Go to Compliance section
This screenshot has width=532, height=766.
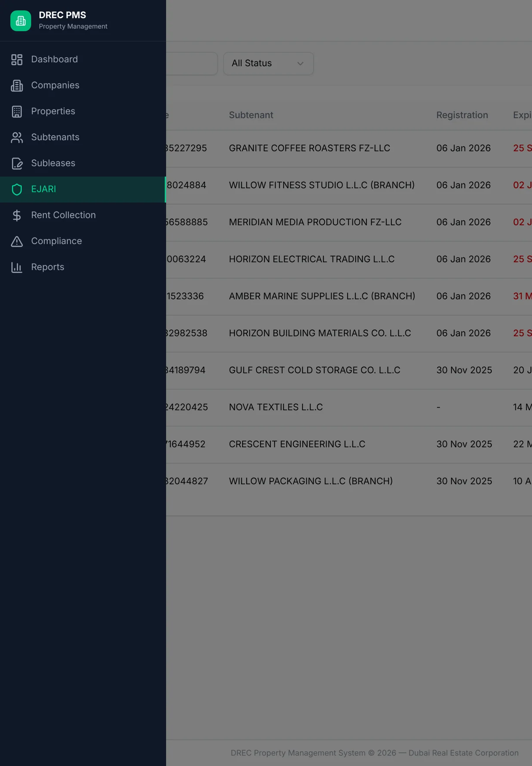(83, 241)
